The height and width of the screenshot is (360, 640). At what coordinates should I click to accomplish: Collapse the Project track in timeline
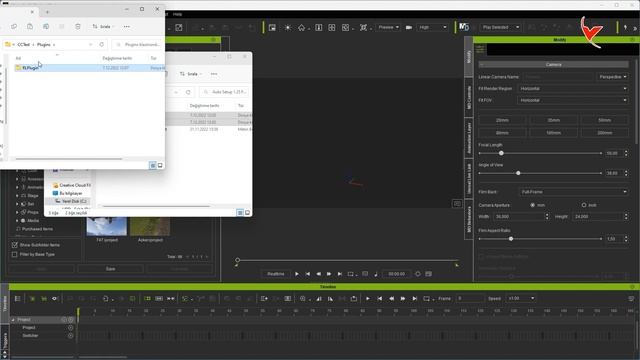coord(13,320)
